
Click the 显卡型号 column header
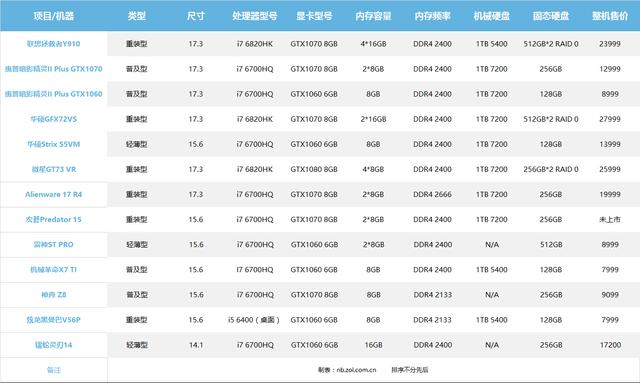tap(314, 16)
